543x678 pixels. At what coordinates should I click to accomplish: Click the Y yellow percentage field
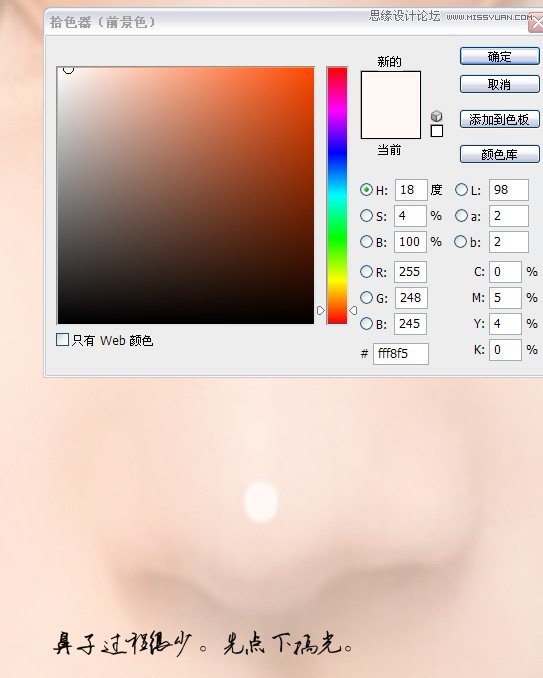click(505, 324)
